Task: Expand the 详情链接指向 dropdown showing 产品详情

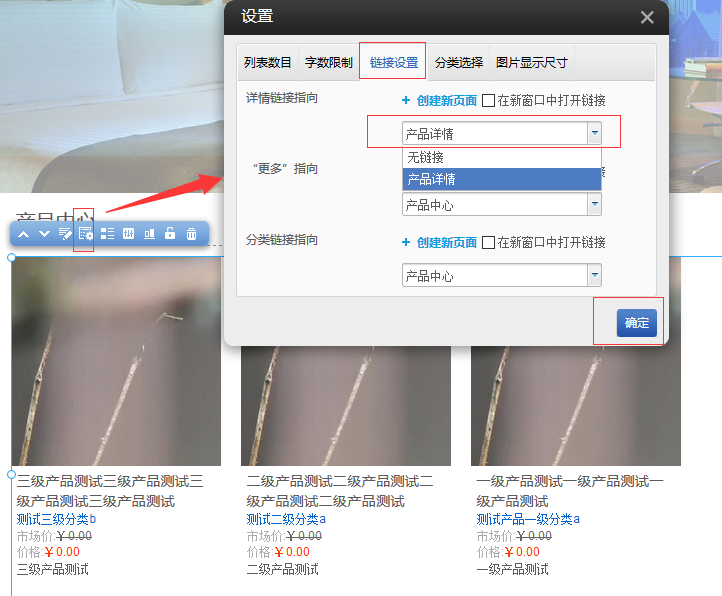Action: (594, 133)
